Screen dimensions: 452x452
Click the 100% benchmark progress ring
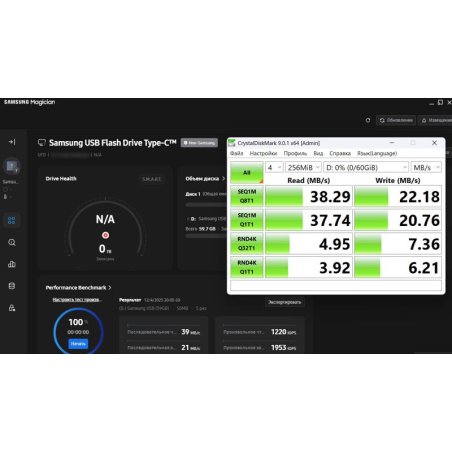click(x=78, y=331)
